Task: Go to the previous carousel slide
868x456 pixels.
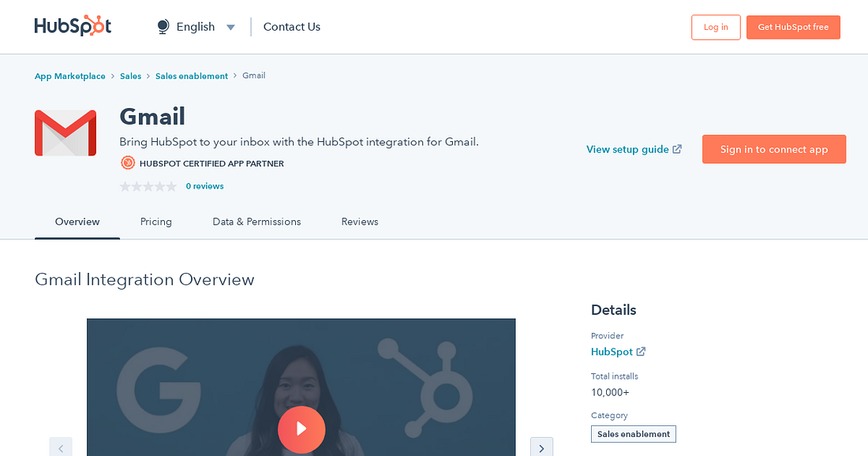Action: (61, 447)
